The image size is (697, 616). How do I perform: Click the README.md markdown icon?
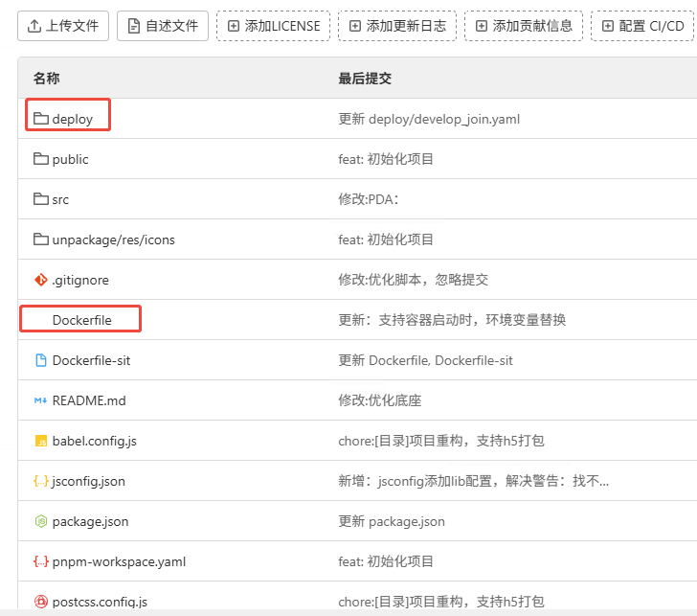[41, 400]
